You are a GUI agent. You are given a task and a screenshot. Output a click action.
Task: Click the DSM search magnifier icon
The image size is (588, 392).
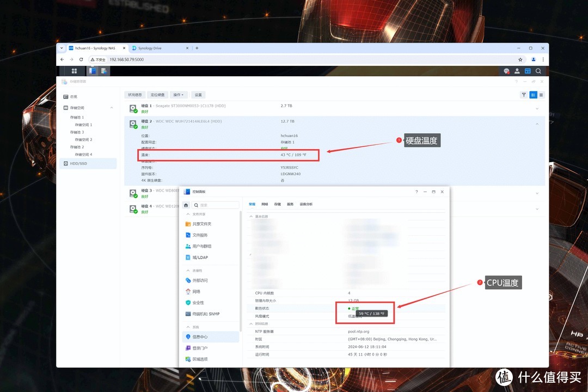(538, 71)
